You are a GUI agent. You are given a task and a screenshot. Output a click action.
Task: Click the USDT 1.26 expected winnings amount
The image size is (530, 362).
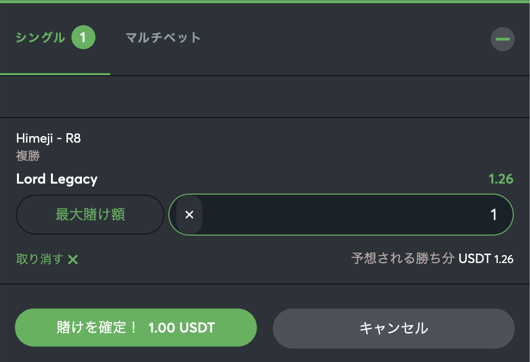click(x=486, y=259)
